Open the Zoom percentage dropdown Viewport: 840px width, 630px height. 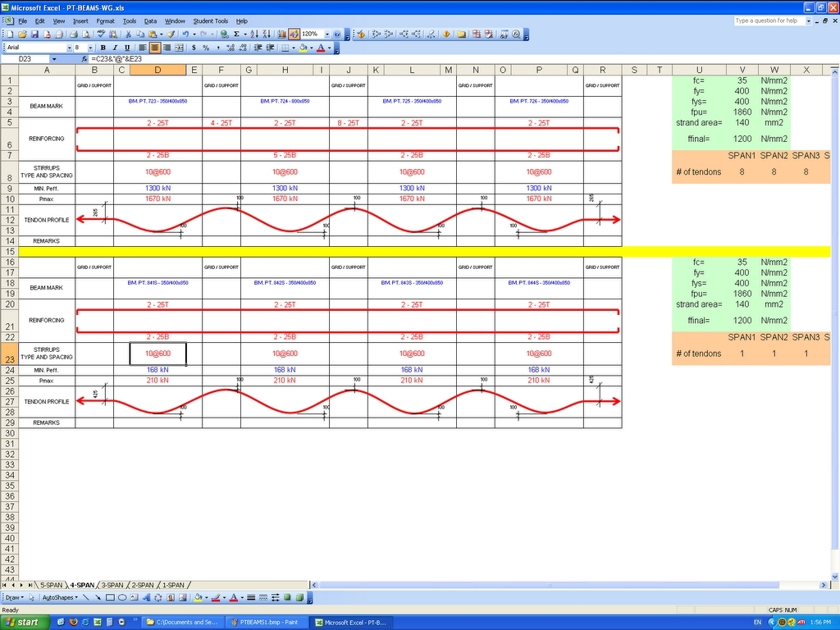click(326, 34)
